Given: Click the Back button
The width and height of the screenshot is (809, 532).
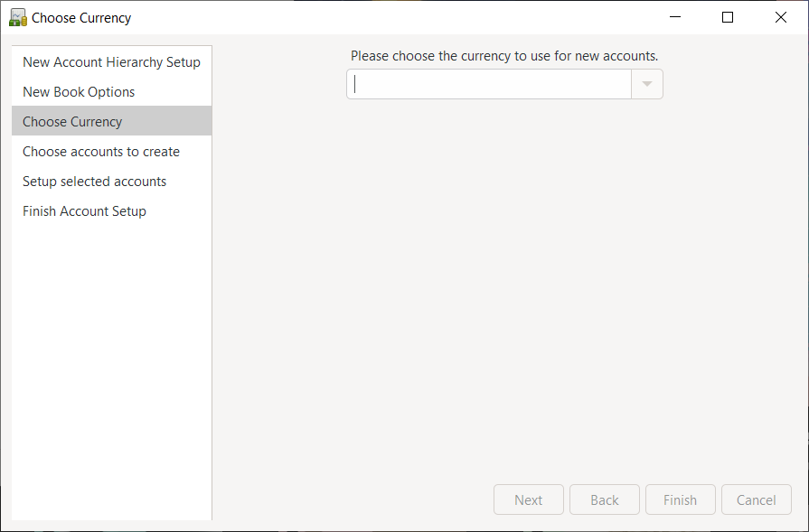Looking at the screenshot, I should (x=604, y=499).
